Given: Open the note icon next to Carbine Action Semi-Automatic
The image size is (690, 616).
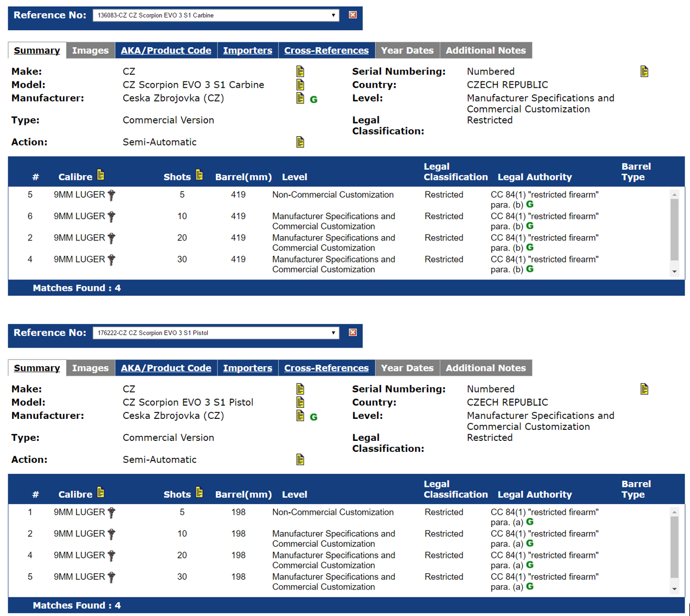Looking at the screenshot, I should [300, 142].
